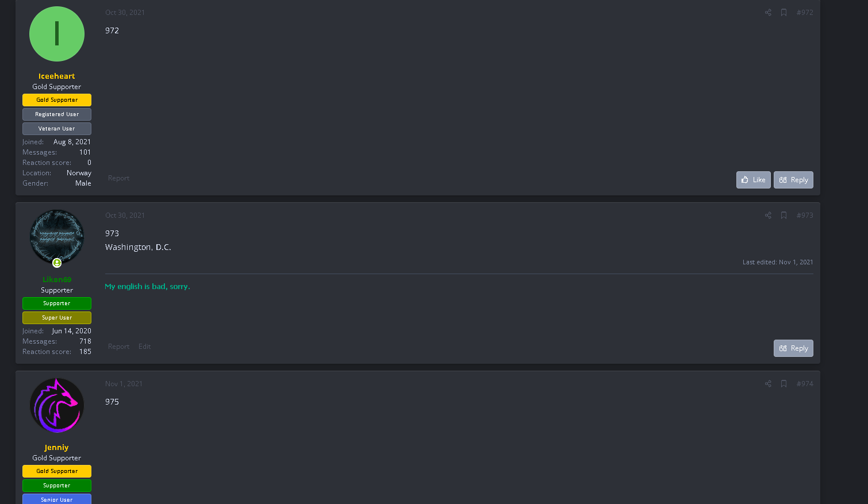Image resolution: width=868 pixels, height=504 pixels.
Task: Open post permalink #973
Action: [805, 216]
